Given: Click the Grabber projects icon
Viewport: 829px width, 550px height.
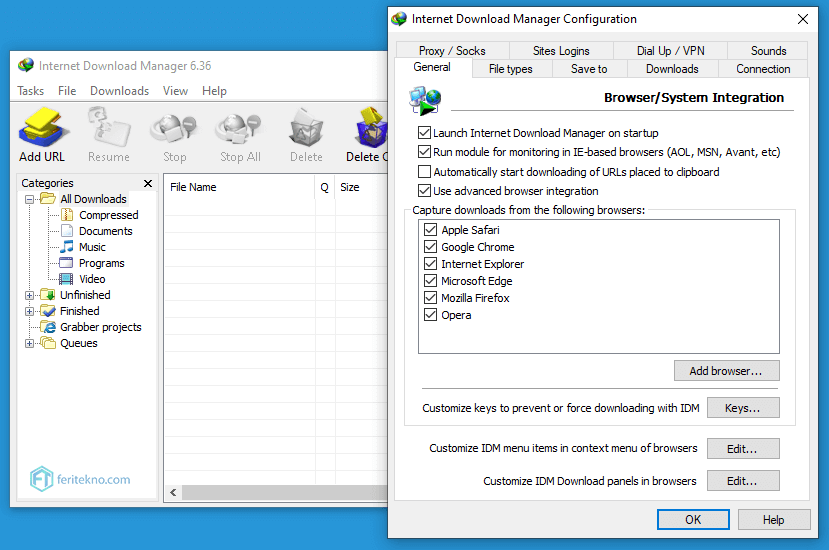Looking at the screenshot, I should [x=48, y=327].
